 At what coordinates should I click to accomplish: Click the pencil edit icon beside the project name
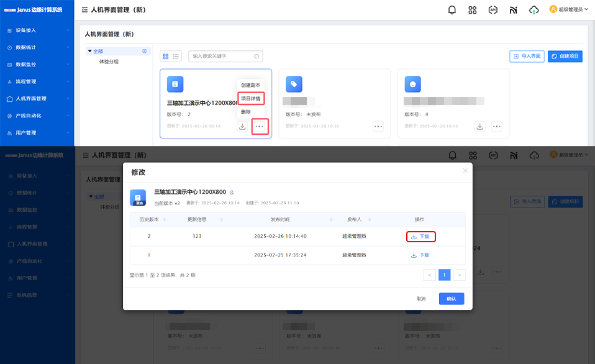[x=232, y=193]
